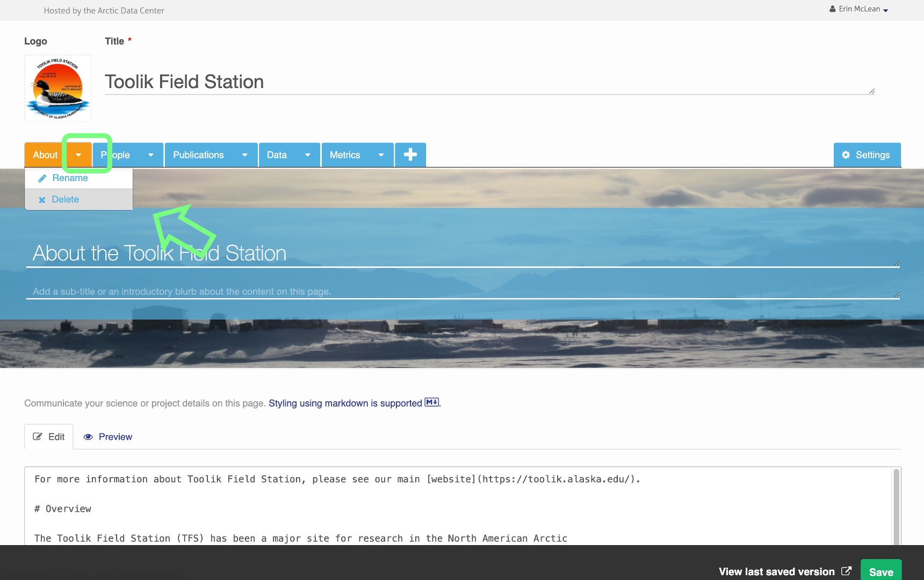Save the portal changes
Viewport: 924px width, 580px height.
point(881,571)
